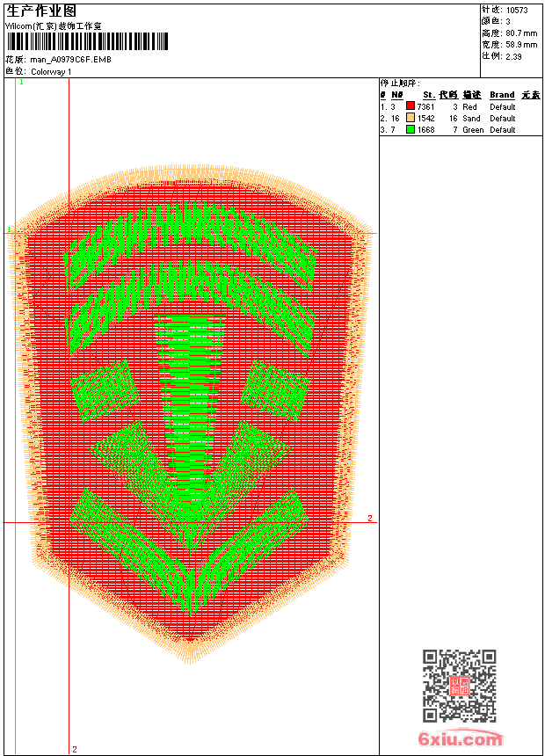Select the third stop row labeled Green

pyautogui.click(x=461, y=130)
